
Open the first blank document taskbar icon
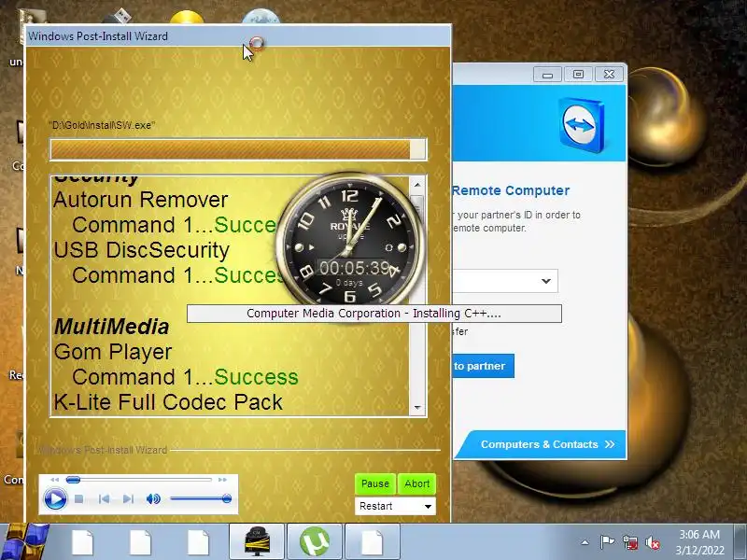tap(83, 542)
